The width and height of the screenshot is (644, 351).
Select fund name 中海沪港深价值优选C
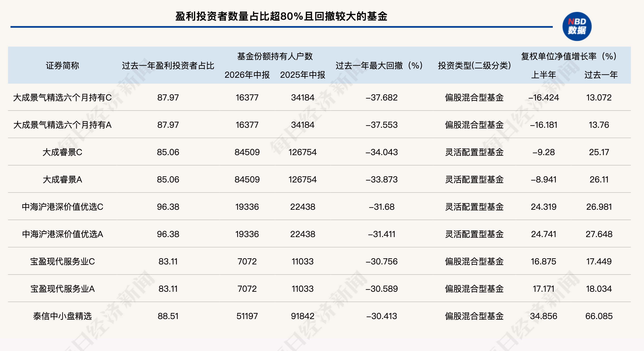[62, 207]
